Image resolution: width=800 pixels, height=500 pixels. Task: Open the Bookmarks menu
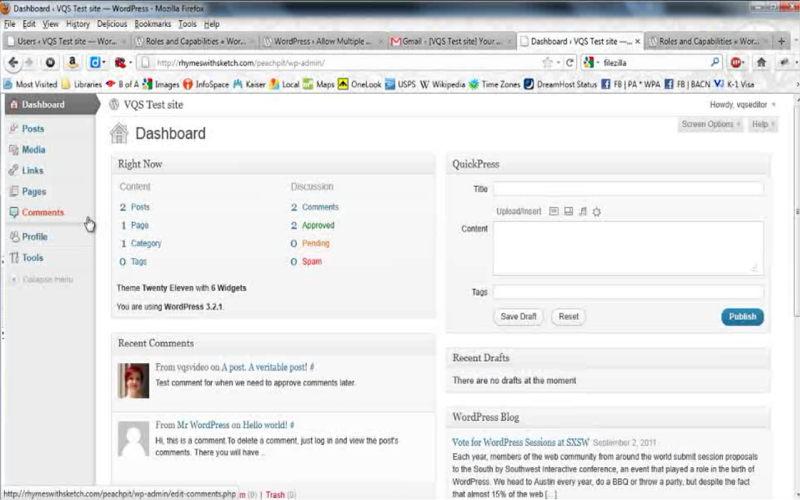[x=153, y=24]
